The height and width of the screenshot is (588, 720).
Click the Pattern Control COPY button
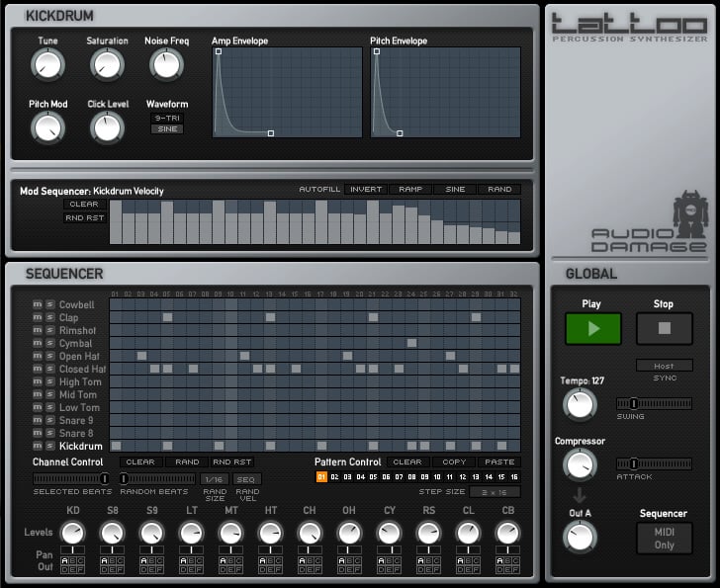455,462
